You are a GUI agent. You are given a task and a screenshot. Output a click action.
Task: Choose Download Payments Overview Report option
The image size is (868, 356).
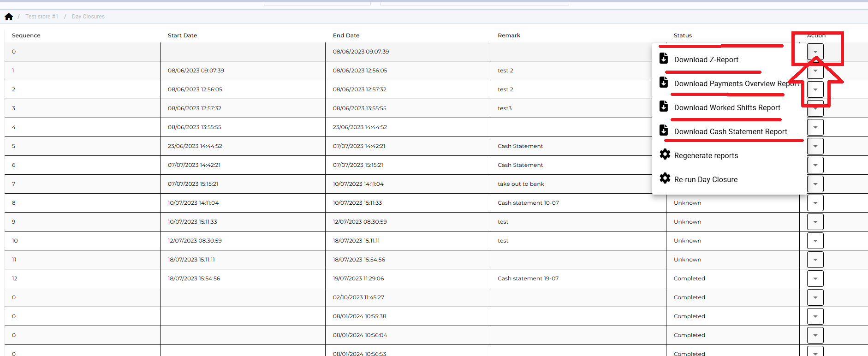[736, 84]
